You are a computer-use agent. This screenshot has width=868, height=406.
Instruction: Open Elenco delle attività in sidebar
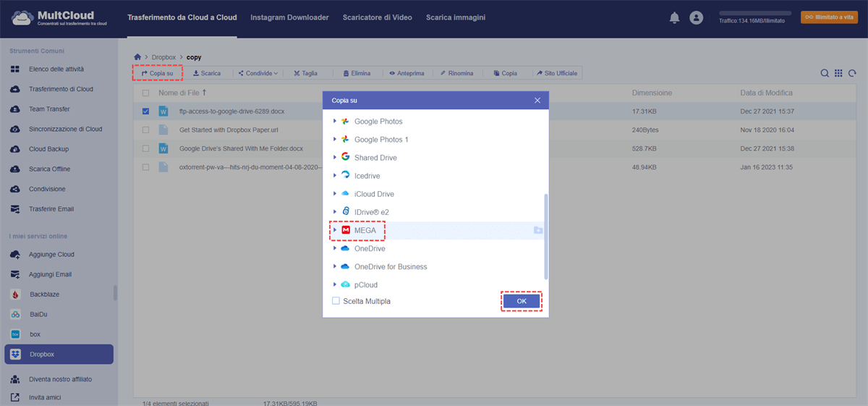pyautogui.click(x=57, y=69)
